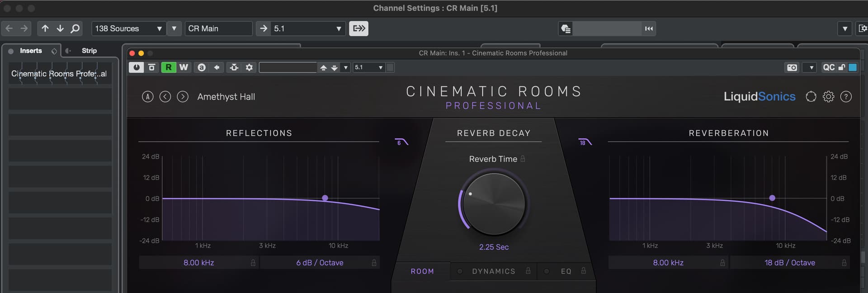Go to the previous channel (up arrow)

pos(45,28)
